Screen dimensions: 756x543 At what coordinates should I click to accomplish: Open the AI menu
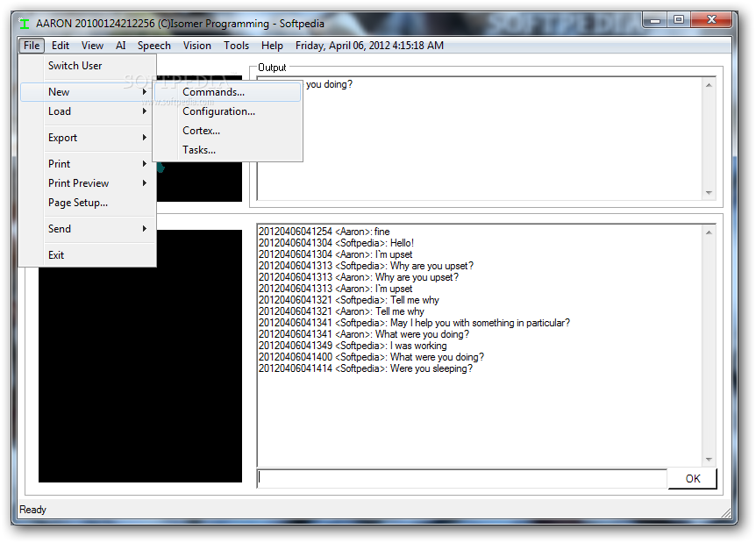point(120,46)
